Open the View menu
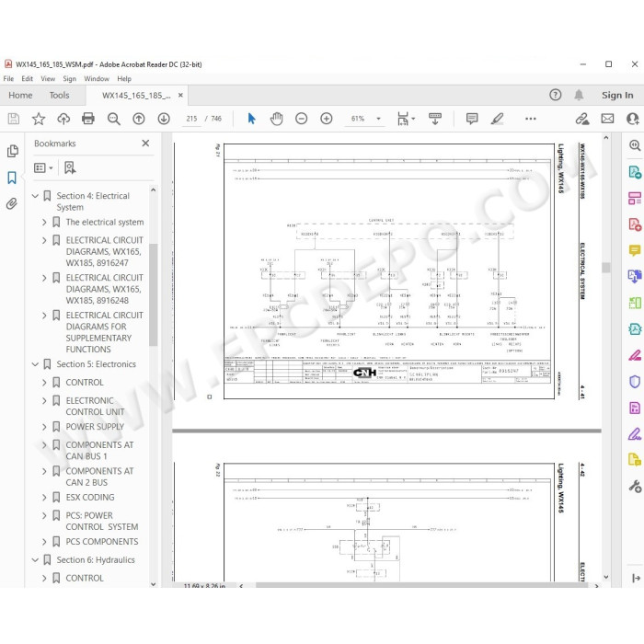Viewport: 644px width, 644px height. click(x=48, y=78)
